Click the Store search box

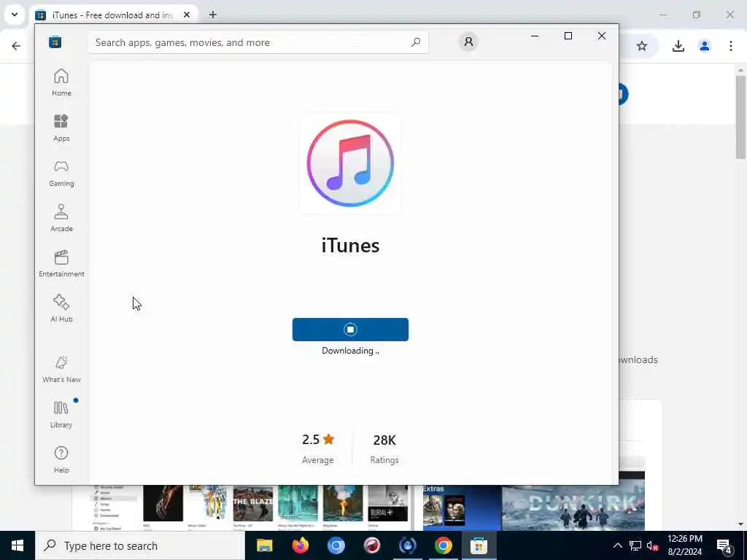[258, 42]
